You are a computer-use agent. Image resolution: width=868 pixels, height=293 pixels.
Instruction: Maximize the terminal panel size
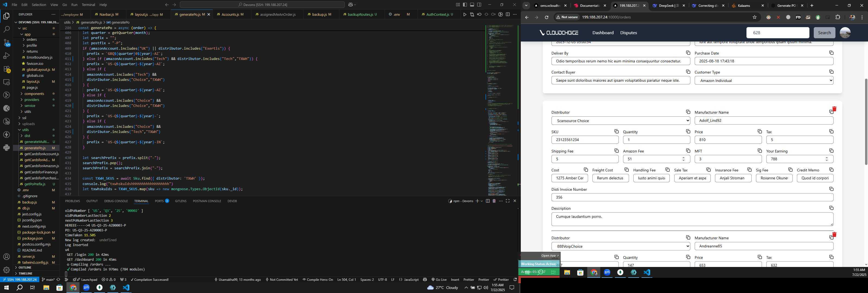[508, 201]
